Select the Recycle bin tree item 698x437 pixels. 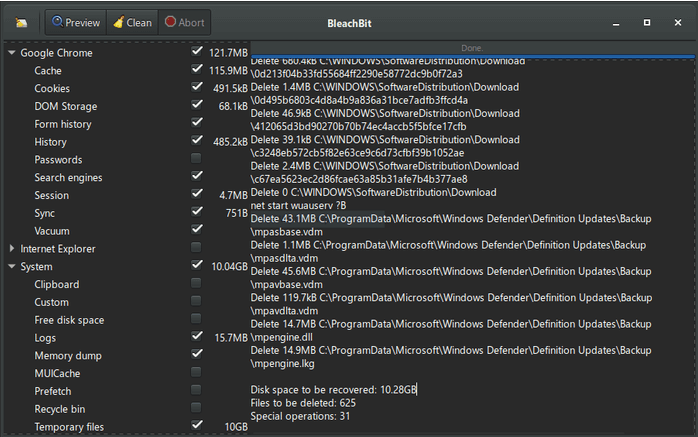click(60, 409)
